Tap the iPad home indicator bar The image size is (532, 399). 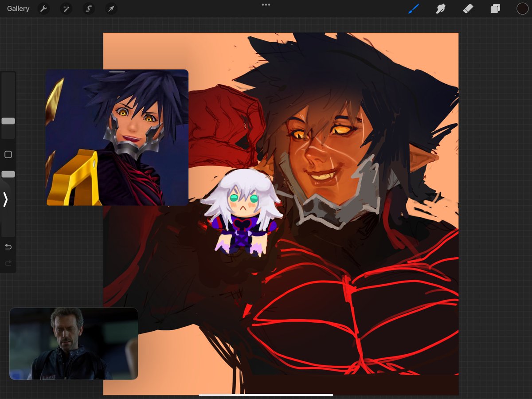pyautogui.click(x=266, y=395)
